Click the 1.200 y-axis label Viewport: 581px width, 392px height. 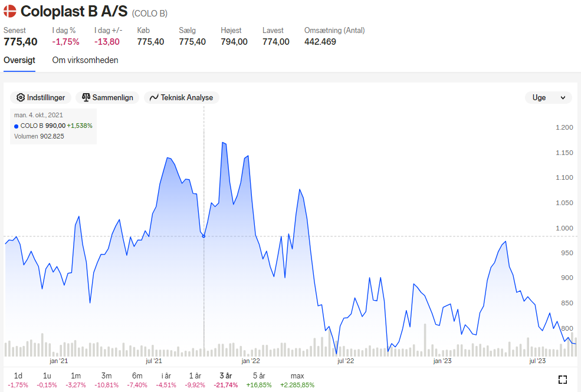564,127
